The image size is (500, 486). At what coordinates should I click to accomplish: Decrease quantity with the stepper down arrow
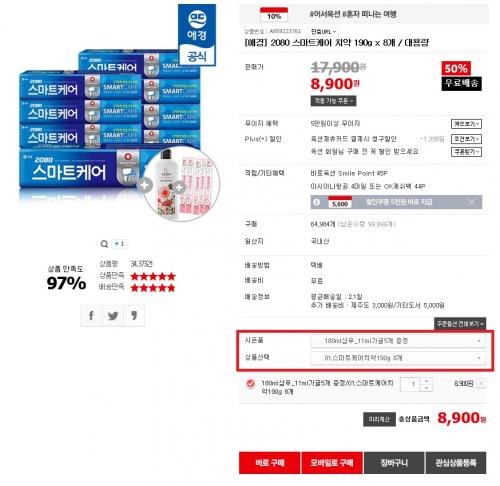(426, 388)
